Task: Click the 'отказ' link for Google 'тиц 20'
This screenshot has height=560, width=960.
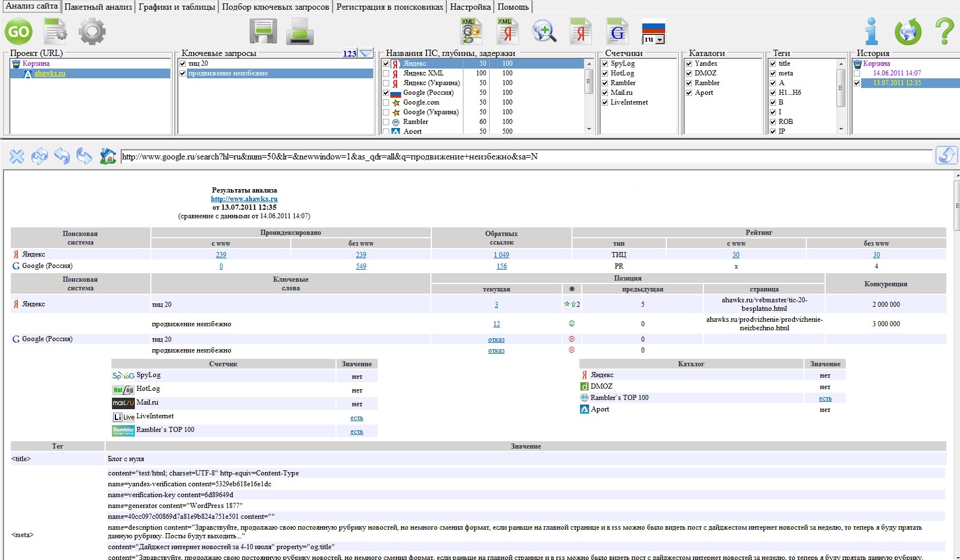Action: pyautogui.click(x=496, y=339)
